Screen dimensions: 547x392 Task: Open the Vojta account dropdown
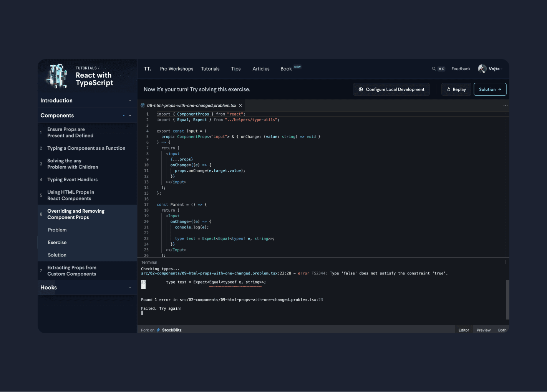pyautogui.click(x=491, y=69)
